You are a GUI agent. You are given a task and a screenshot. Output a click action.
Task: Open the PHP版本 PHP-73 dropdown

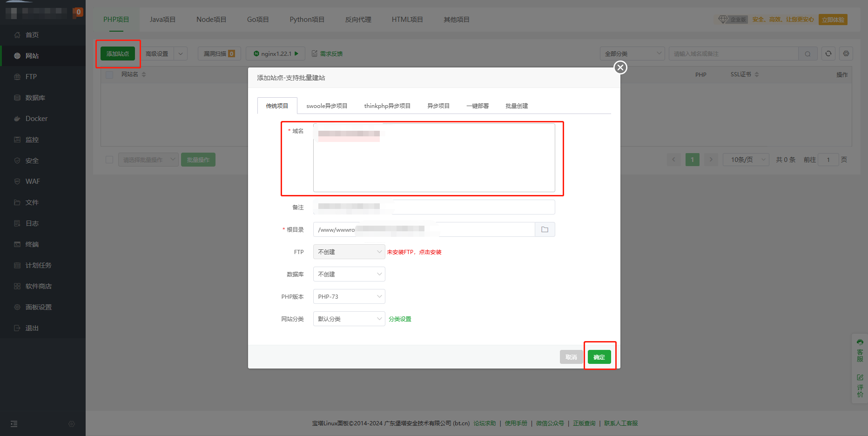click(349, 296)
